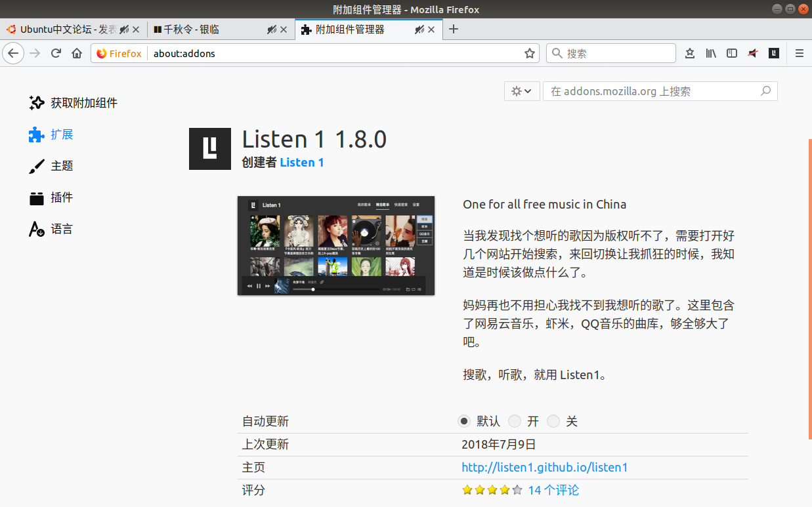The image size is (812, 507).
Task: Open the Listen 1 screenshot thumbnail
Action: coord(336,245)
